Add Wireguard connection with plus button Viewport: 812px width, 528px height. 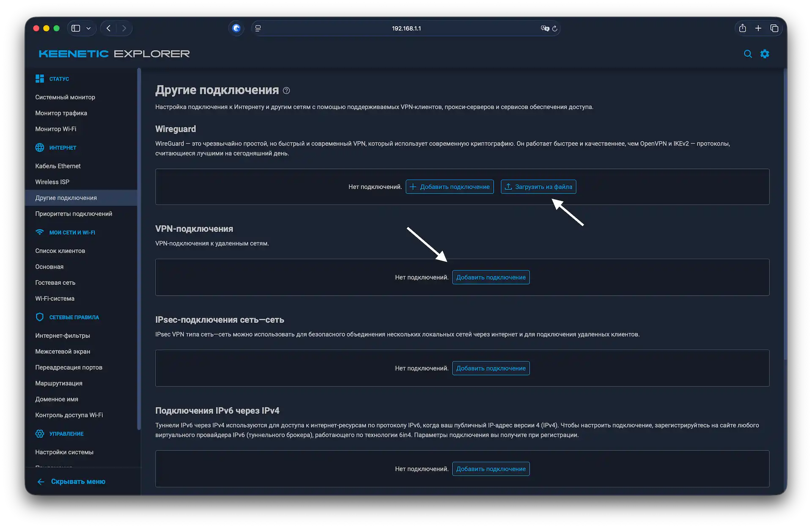(450, 187)
